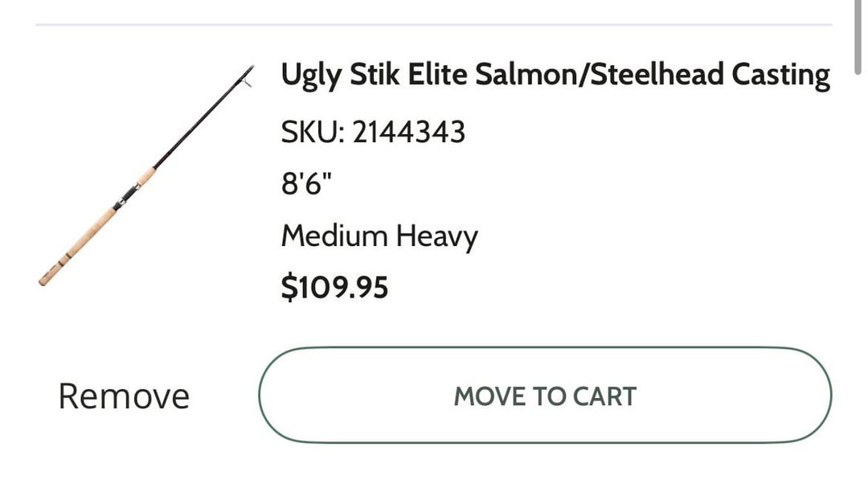Open the Ugly Stik Elite Salmon/Steelhead Casting title
The image size is (868, 484).
point(555,75)
